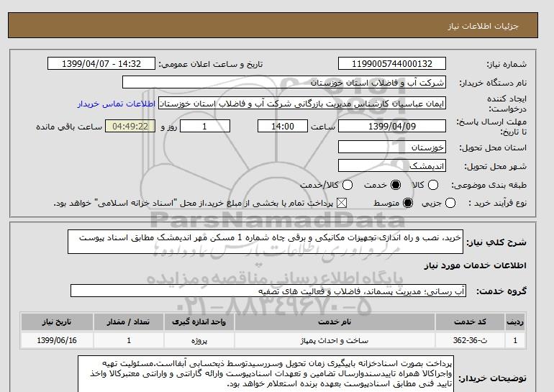Click the service group field آب رسانی
Image resolution: width=554 pixels, height=392 pixels.
click(x=268, y=291)
